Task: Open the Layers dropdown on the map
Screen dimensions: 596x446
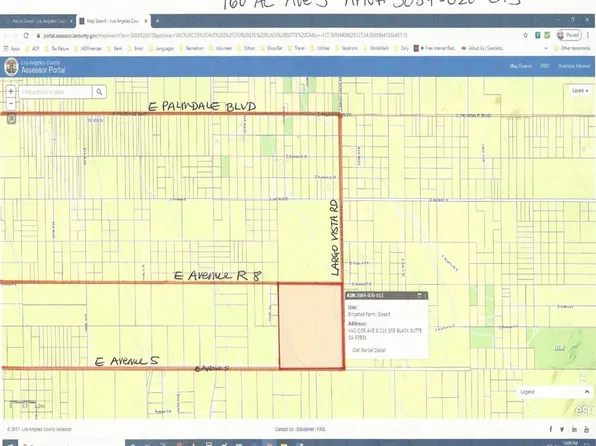Action: tap(580, 91)
